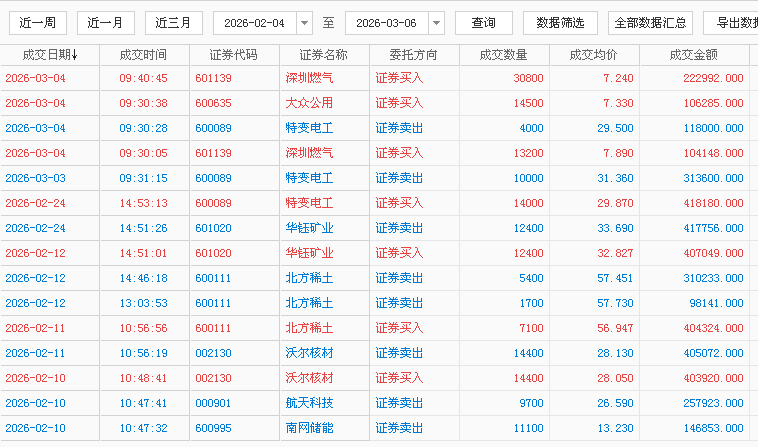Sort by 成交均价 column header
758x447 pixels.
[594, 55]
